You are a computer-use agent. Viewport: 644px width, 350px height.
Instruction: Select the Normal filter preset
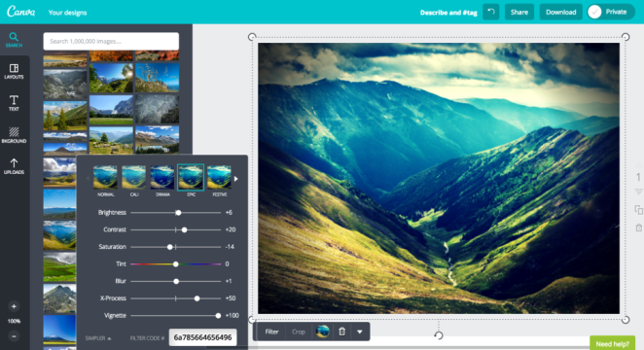click(105, 181)
